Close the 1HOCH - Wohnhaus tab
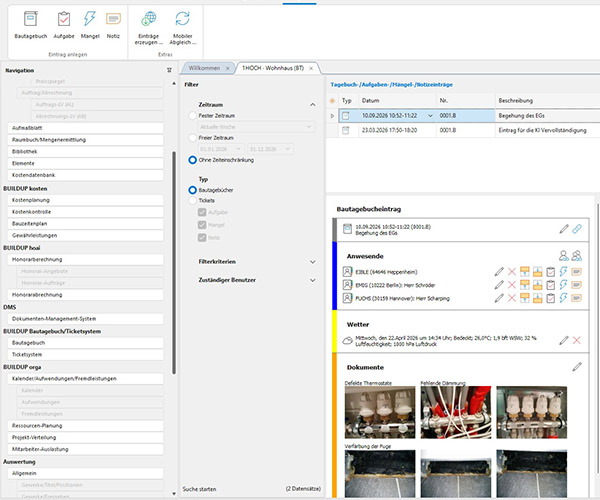The image size is (600, 500). [311, 68]
